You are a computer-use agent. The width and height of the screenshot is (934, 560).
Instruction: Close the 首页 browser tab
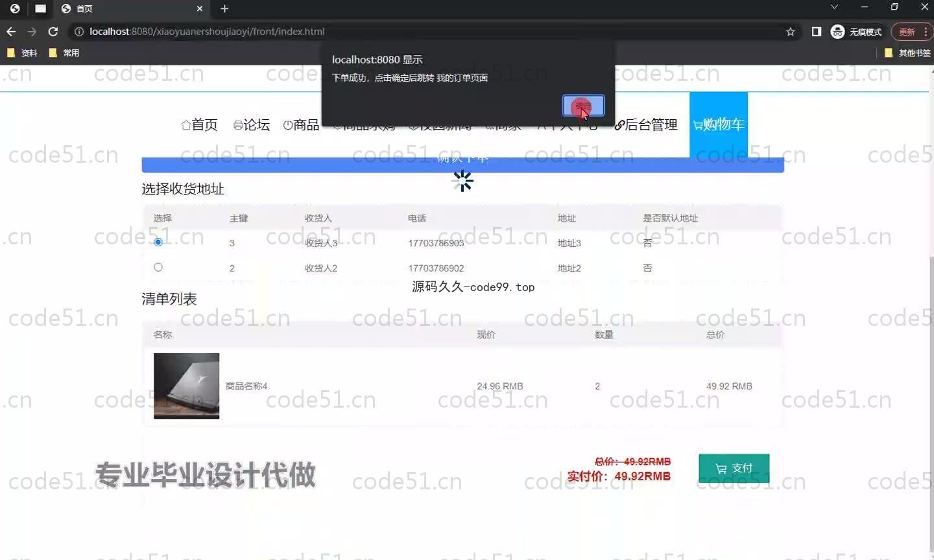click(x=199, y=8)
